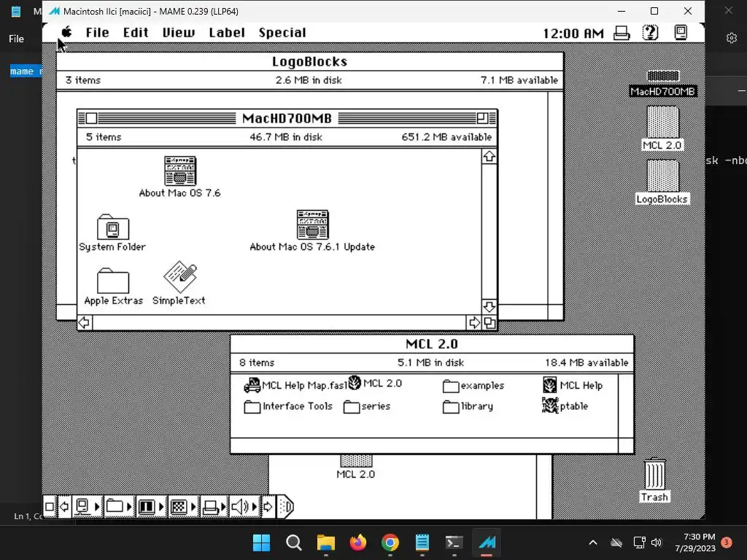This screenshot has height=560, width=747.
Task: Open Windows Start button
Action: pyautogui.click(x=262, y=542)
